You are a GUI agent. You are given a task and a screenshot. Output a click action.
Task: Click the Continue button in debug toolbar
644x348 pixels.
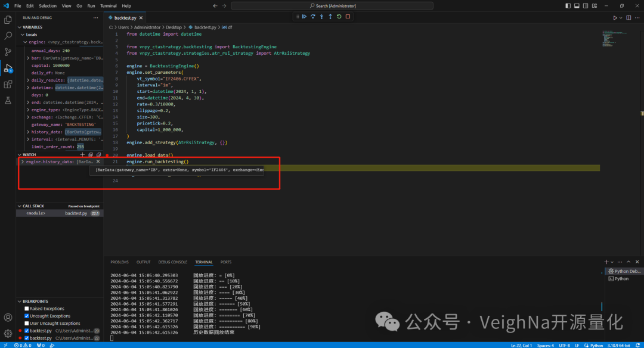304,17
